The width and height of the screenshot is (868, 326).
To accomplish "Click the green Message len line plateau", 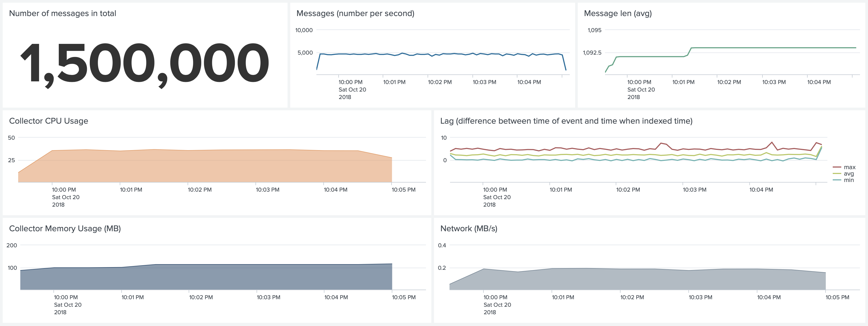I will point(775,48).
